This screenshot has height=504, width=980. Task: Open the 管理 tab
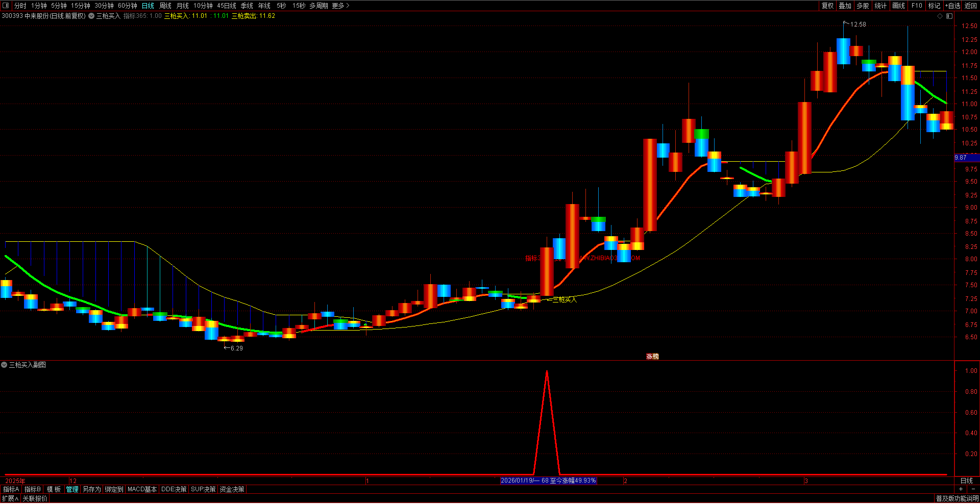(x=72, y=489)
